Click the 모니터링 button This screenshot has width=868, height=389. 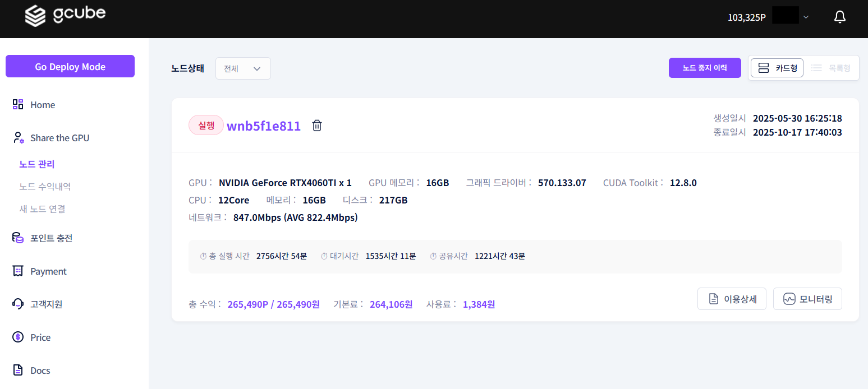coord(807,299)
